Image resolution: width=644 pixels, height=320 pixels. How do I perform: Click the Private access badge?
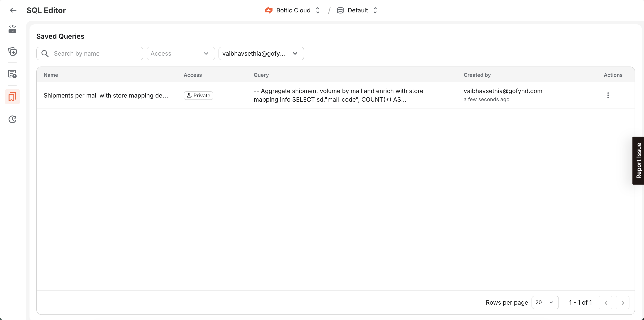(x=198, y=95)
